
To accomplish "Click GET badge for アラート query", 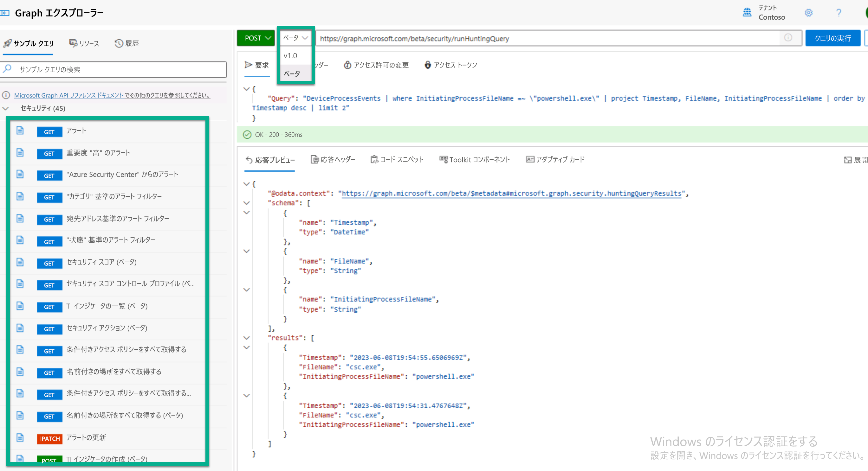I will (49, 132).
